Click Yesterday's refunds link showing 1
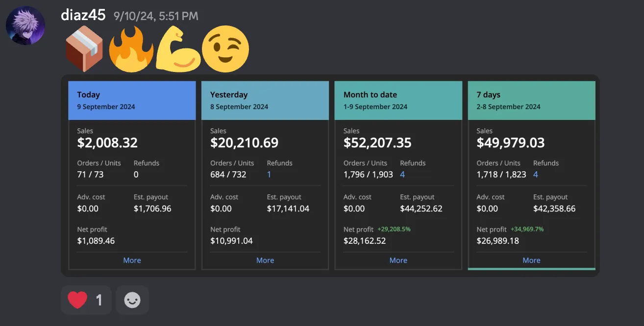Image resolution: width=644 pixels, height=326 pixels. tap(269, 174)
